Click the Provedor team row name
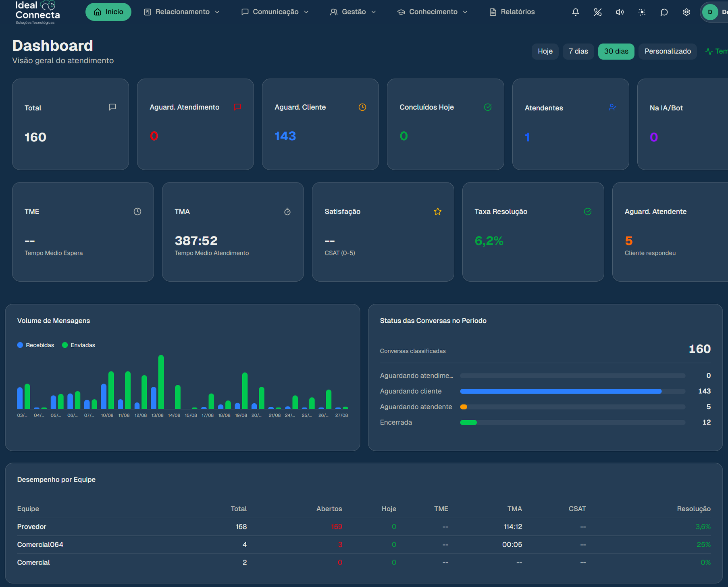 tap(32, 527)
